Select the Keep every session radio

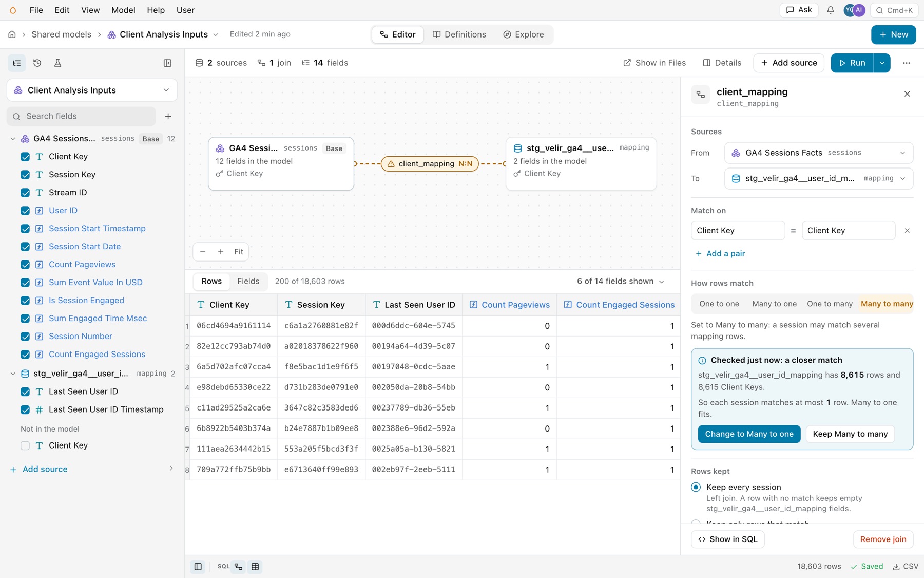[696, 487]
